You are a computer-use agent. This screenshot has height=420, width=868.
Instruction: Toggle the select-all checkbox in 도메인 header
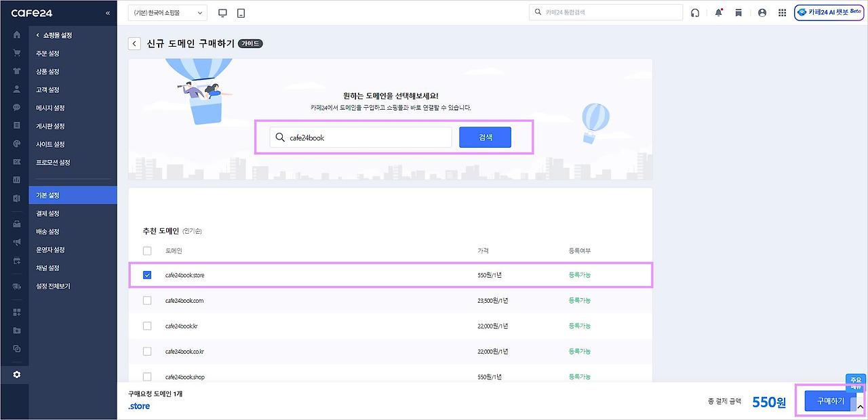147,251
